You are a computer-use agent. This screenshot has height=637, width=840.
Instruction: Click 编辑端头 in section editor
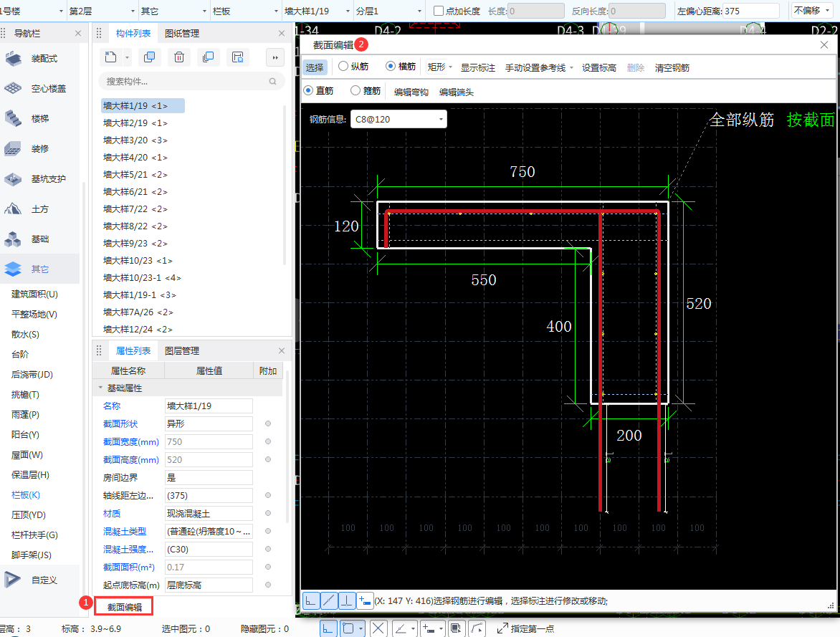[457, 92]
